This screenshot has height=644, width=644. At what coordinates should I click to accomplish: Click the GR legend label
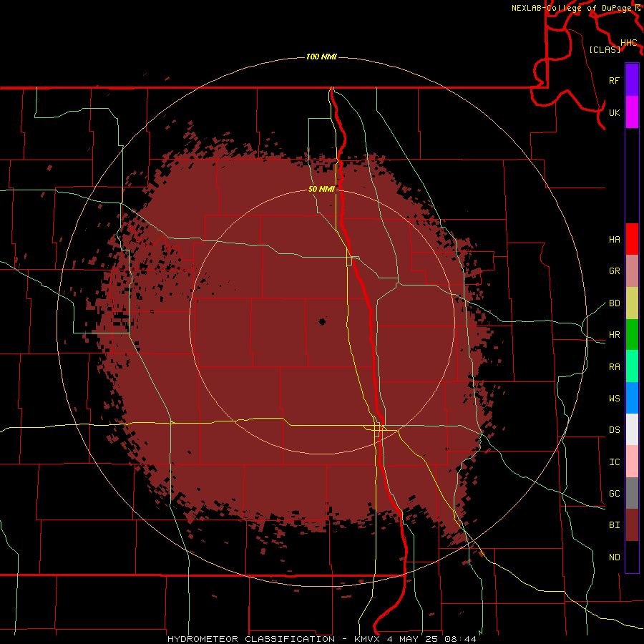coord(615,271)
